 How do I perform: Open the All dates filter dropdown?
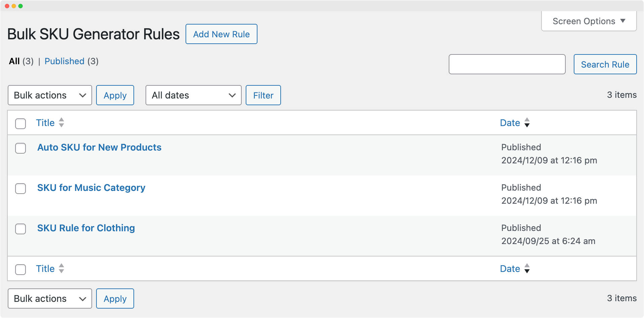coord(193,95)
